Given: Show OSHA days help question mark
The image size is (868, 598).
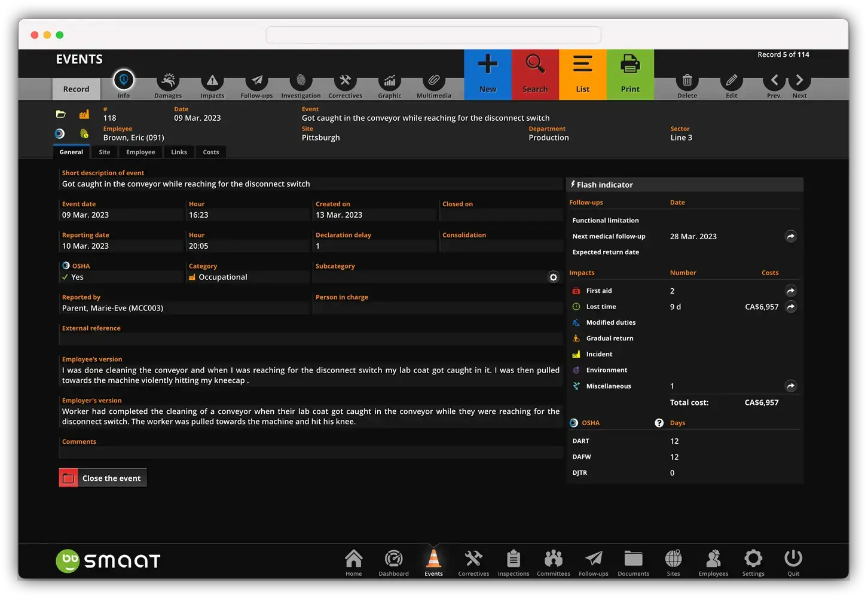Looking at the screenshot, I should [659, 423].
